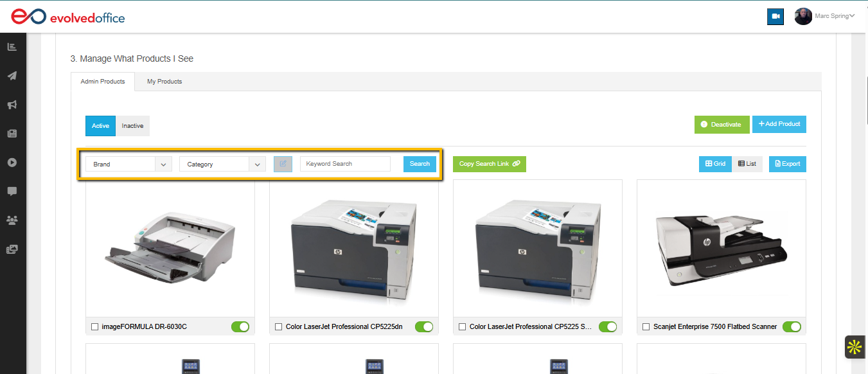Tick the Color LaserJet Professional CP5225dn checkbox

click(x=279, y=327)
